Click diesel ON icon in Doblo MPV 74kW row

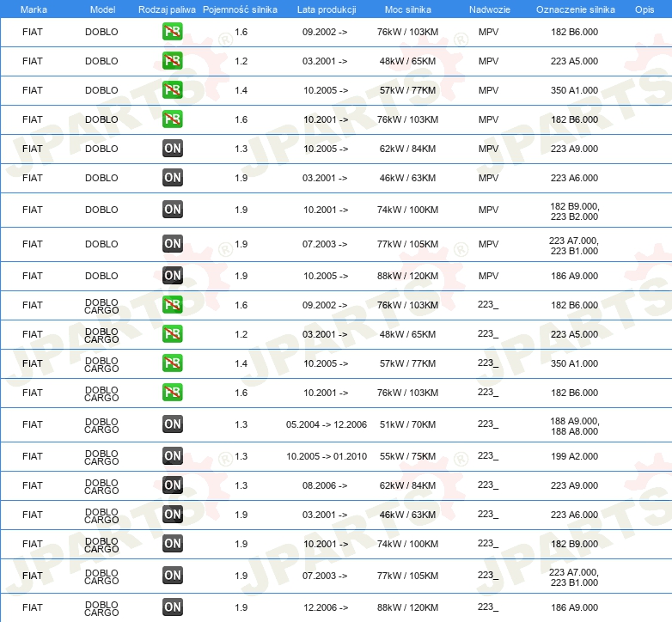(172, 210)
